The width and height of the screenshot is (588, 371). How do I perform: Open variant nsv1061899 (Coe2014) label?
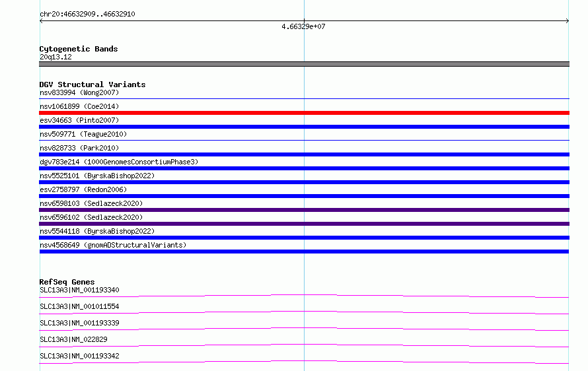[x=79, y=106]
